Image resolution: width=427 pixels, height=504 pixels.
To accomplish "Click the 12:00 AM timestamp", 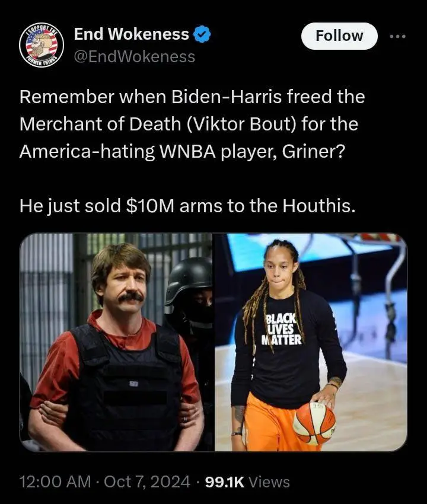I will pyautogui.click(x=55, y=481).
